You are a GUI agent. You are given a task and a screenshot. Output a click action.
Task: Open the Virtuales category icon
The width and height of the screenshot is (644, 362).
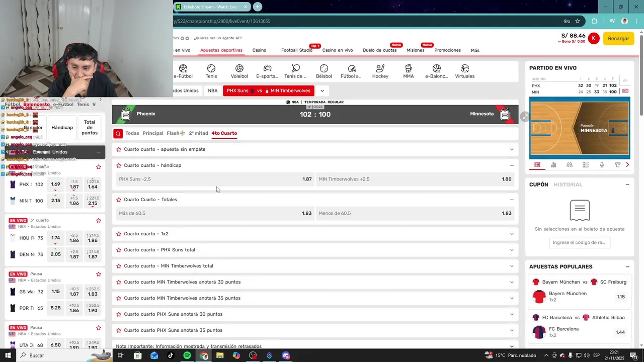[465, 71]
